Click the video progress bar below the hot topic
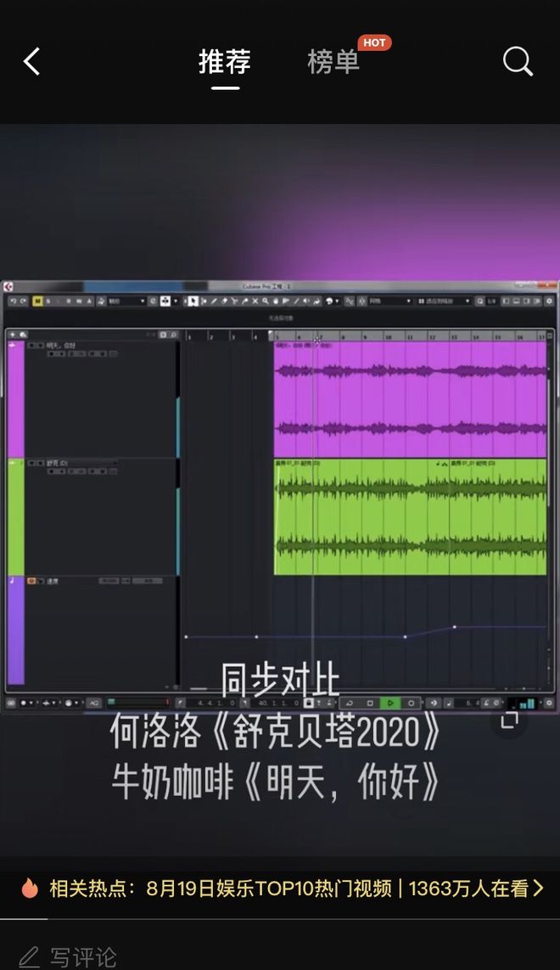 [x=280, y=919]
